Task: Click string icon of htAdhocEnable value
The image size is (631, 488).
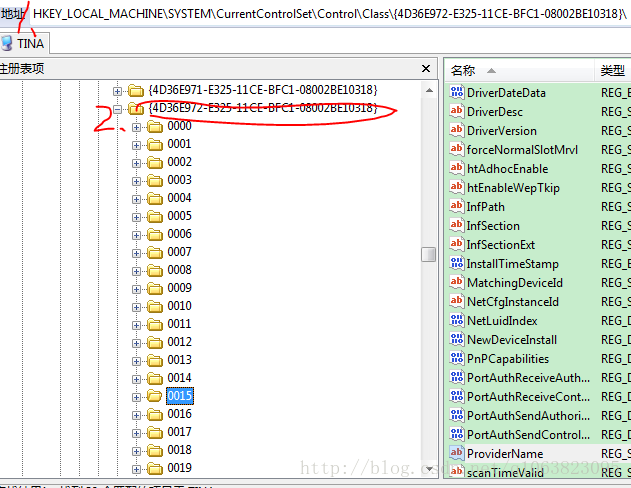Action: pos(457,168)
